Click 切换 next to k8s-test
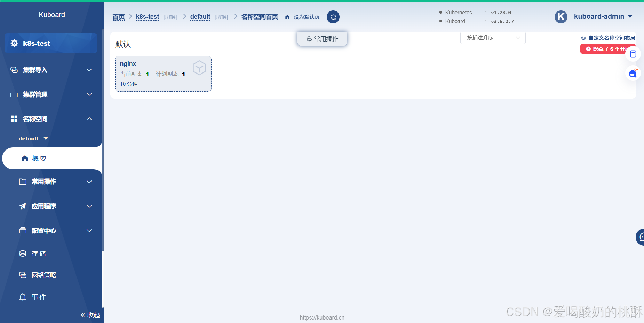 (x=170, y=17)
